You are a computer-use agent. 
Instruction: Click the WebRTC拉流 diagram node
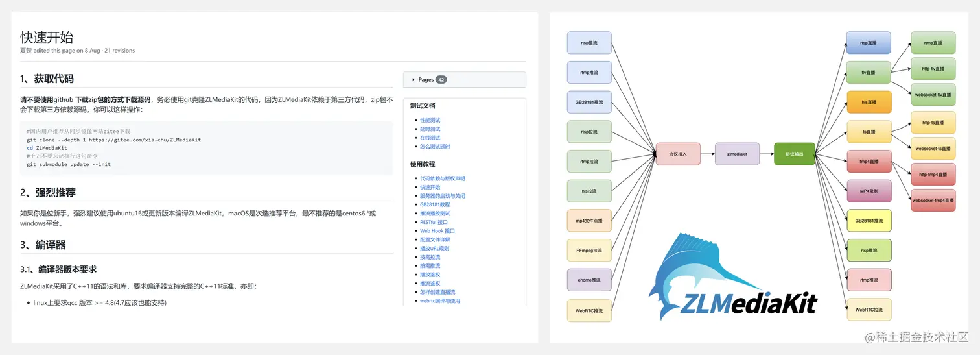click(869, 310)
